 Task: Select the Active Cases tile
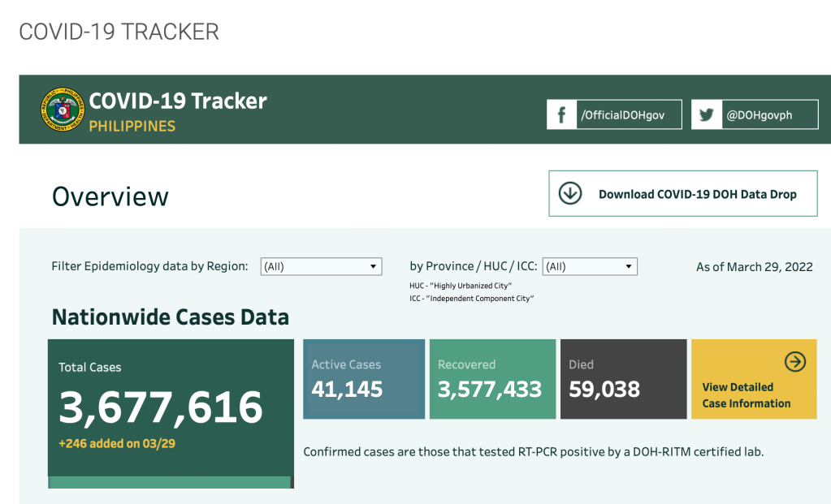coord(364,379)
